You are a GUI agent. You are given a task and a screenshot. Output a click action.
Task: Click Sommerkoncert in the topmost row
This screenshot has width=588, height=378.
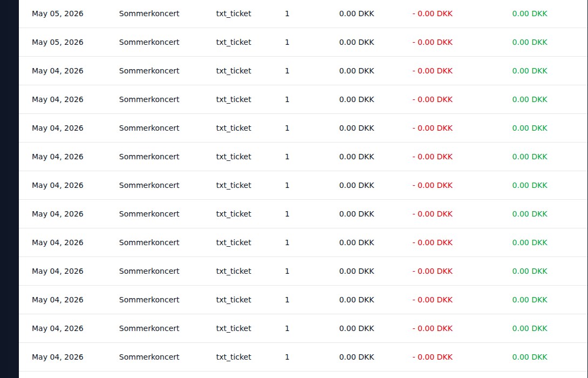pos(149,14)
